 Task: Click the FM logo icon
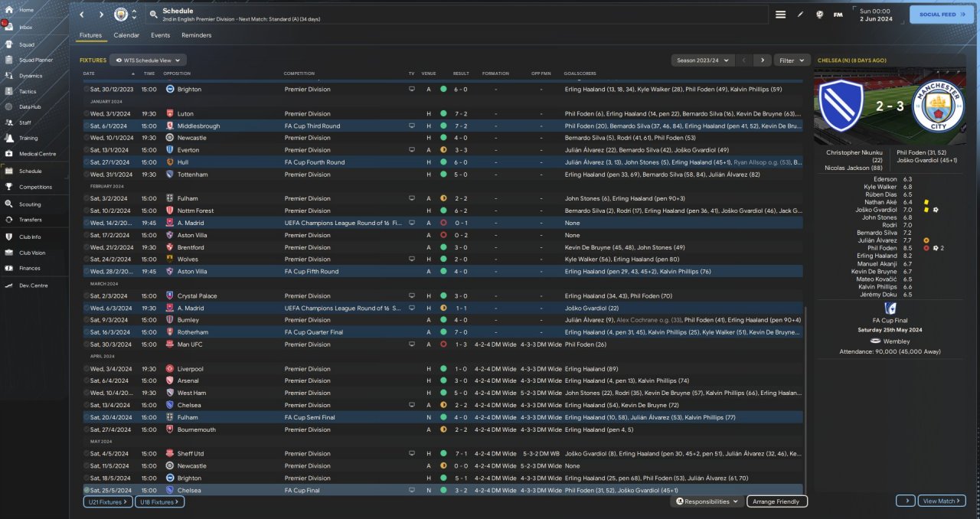[838, 15]
